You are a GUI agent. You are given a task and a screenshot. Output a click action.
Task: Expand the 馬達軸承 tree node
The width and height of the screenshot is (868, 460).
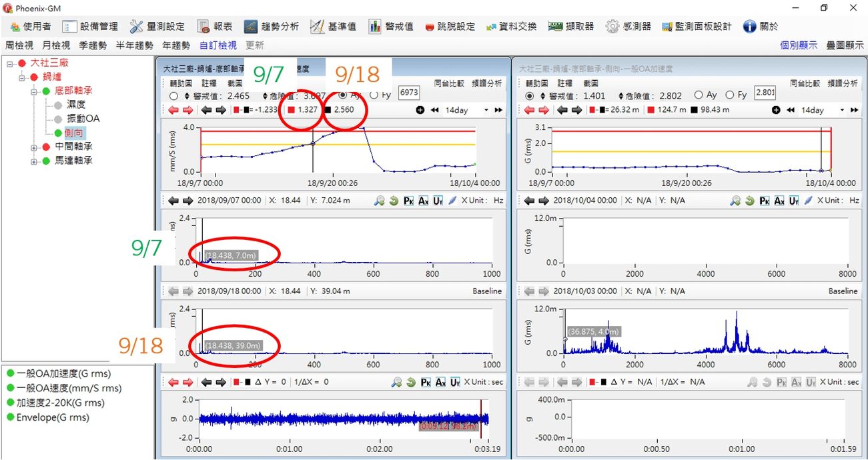[x=34, y=161]
